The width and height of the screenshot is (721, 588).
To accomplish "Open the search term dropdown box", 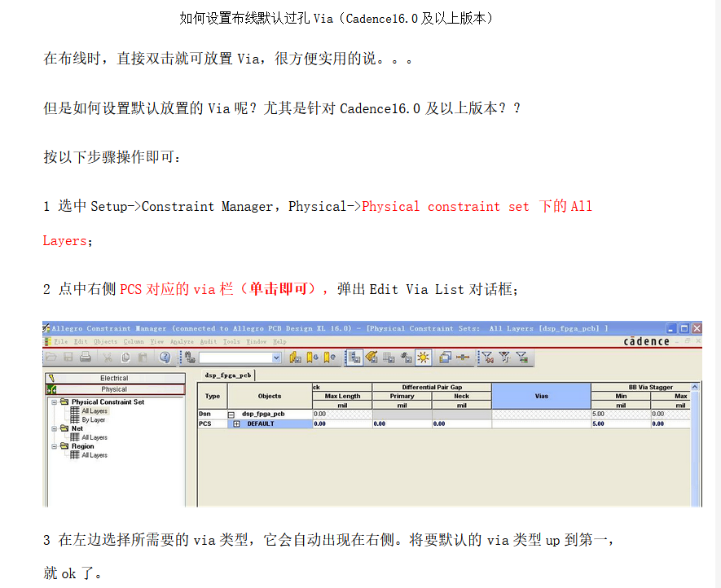I will pos(277,357).
